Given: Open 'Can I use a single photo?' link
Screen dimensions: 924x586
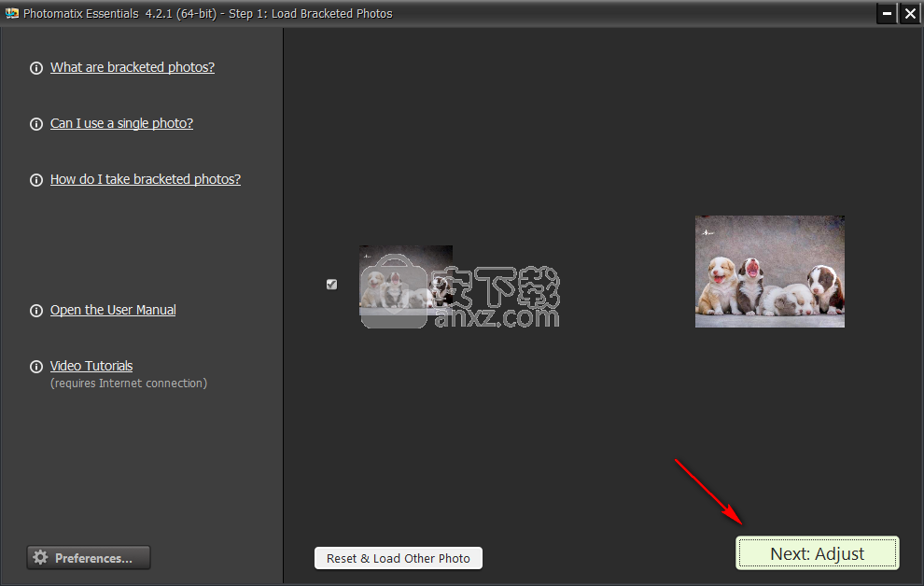Looking at the screenshot, I should pyautogui.click(x=121, y=123).
